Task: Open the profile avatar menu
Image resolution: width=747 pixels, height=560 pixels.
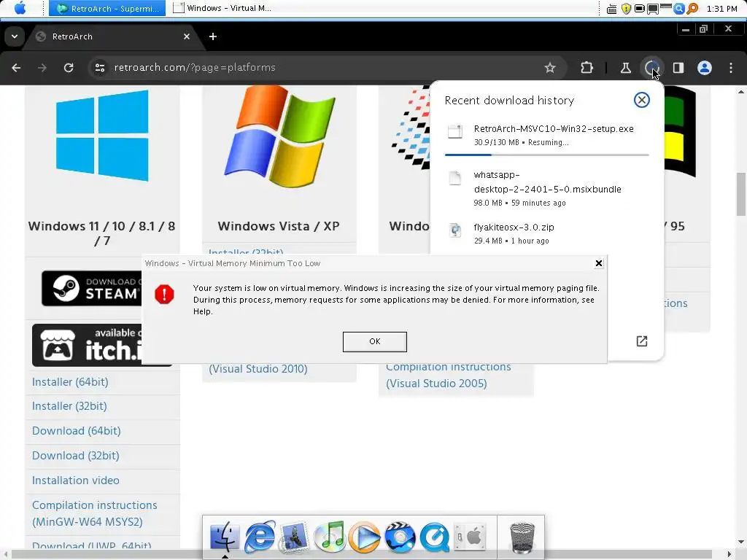Action: pos(705,68)
